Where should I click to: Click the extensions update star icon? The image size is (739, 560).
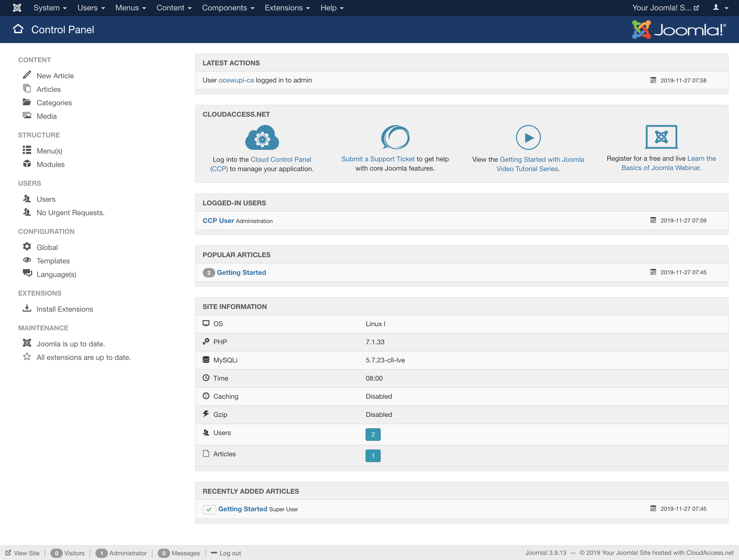27,356
